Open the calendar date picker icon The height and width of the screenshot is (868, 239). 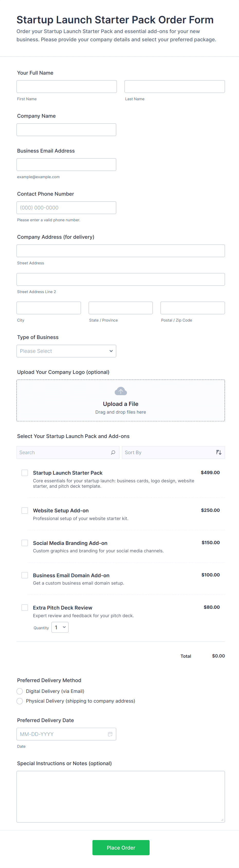click(110, 734)
